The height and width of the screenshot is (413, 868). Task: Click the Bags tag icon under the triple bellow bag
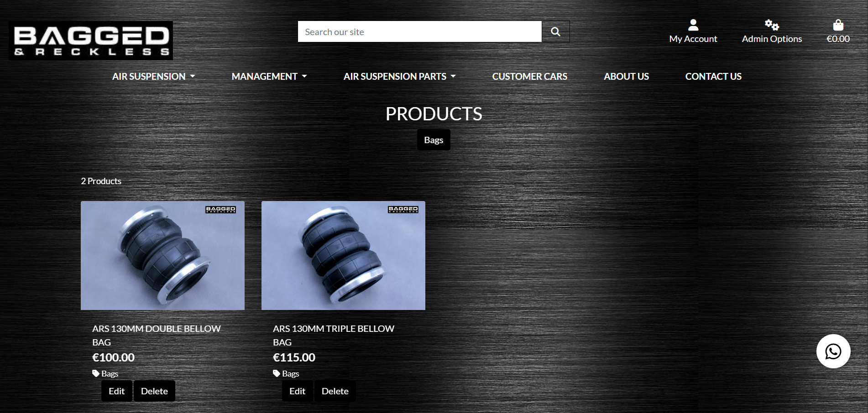coord(276,373)
